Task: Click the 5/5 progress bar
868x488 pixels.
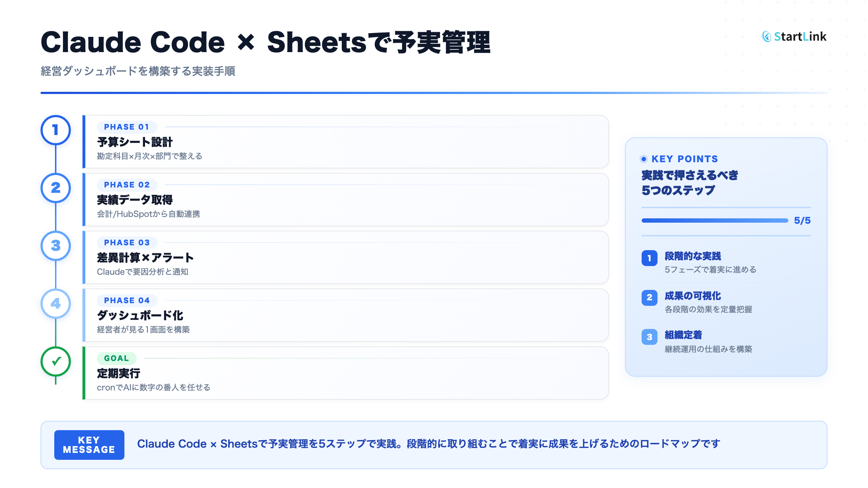Action: [x=715, y=221]
